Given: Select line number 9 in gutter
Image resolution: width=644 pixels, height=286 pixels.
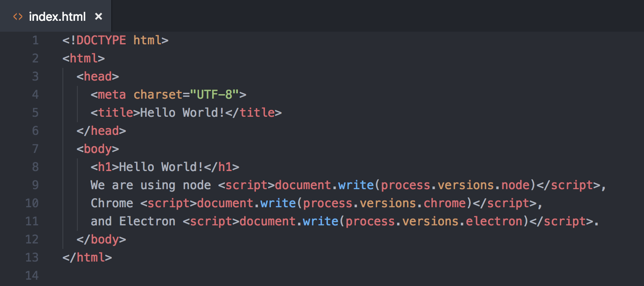Looking at the screenshot, I should (35, 185).
